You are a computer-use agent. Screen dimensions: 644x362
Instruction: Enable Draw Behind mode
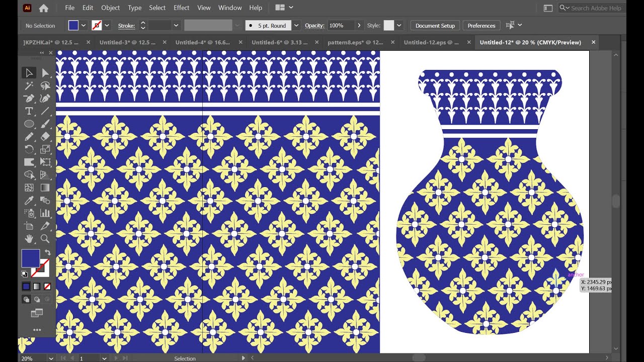[37, 299]
